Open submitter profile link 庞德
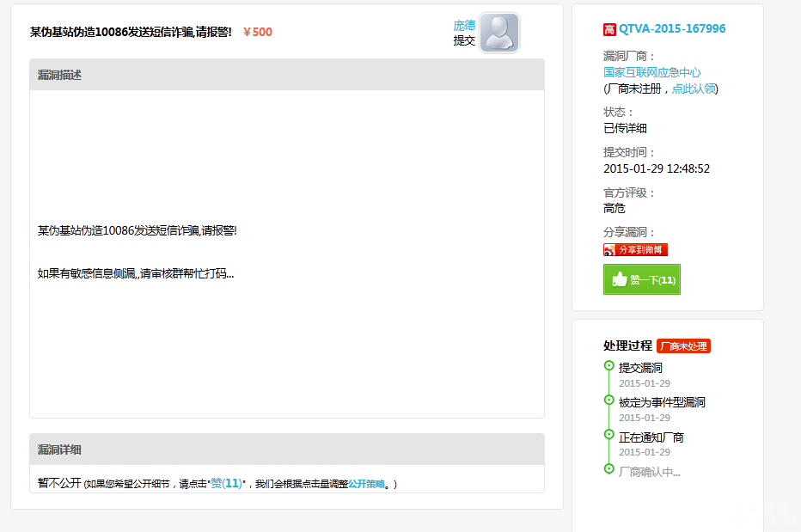Screen dimensions: 801x532 (464, 25)
